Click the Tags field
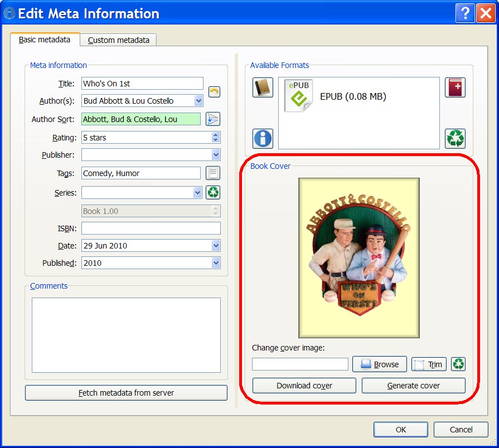Image resolution: width=499 pixels, height=448 pixels. 141,173
